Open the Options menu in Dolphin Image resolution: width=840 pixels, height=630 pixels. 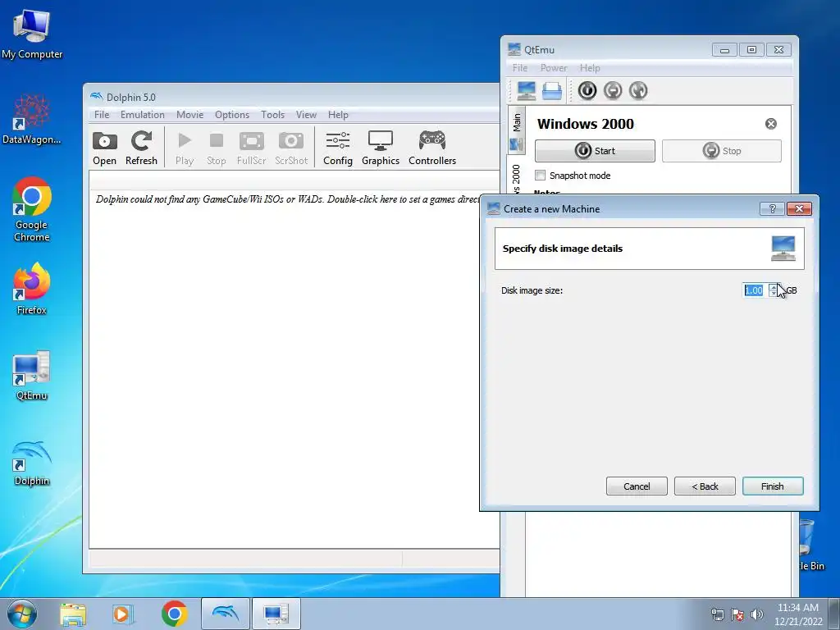(x=232, y=115)
